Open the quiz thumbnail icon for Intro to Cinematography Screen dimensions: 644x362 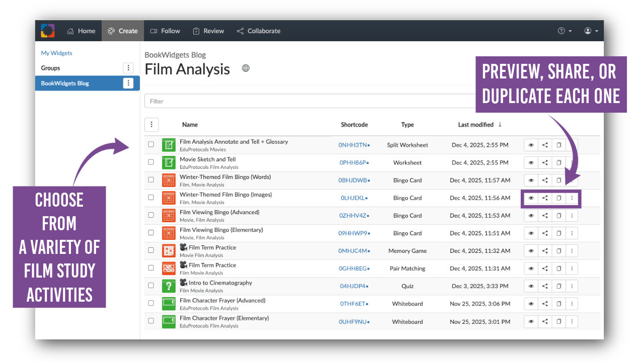click(x=169, y=286)
